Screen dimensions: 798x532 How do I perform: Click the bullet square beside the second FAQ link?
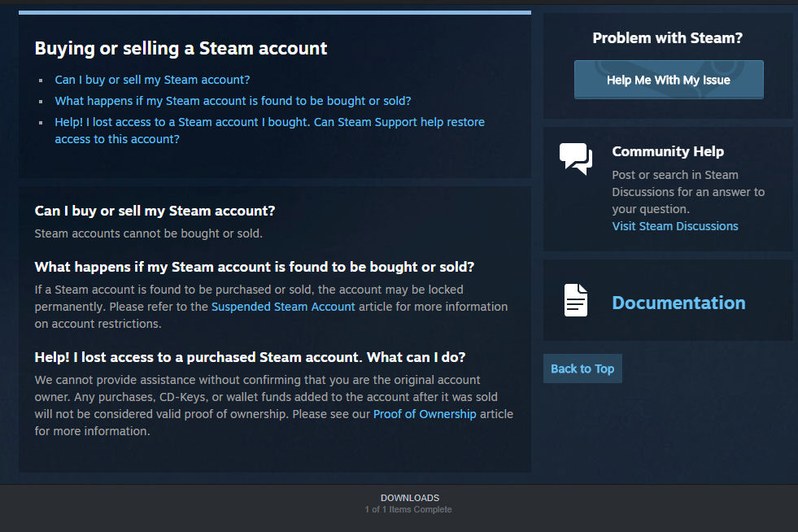coord(39,101)
